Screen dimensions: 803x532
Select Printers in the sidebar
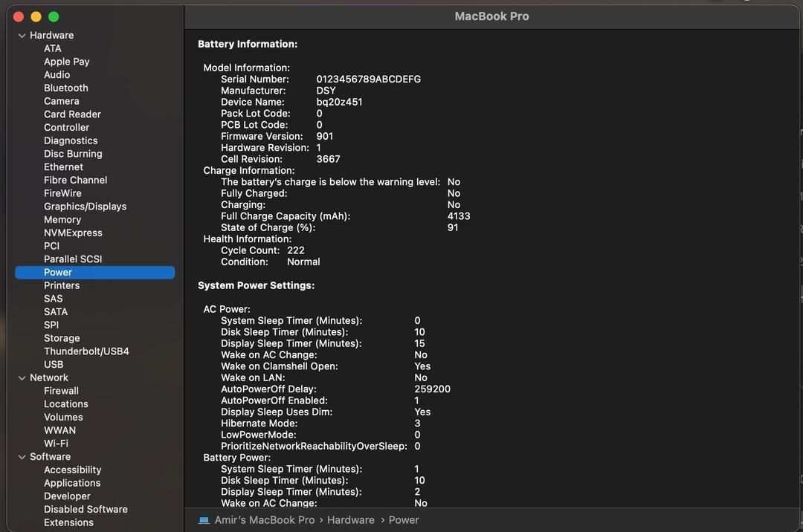click(62, 285)
